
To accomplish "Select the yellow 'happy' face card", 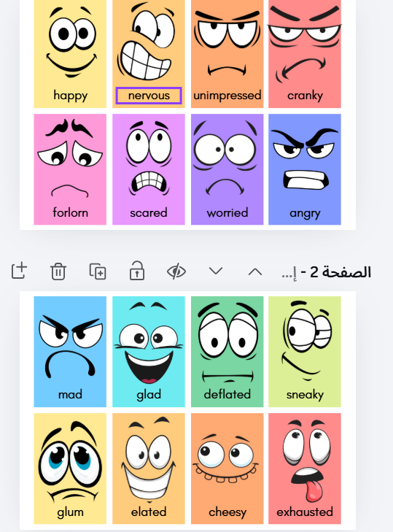I will pyautogui.click(x=70, y=53).
